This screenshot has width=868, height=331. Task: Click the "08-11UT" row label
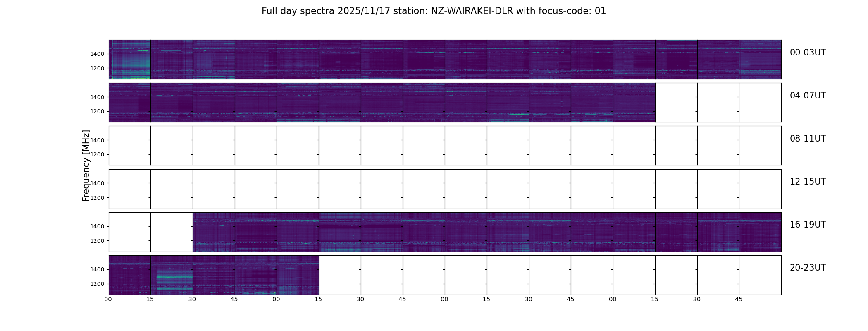point(808,139)
